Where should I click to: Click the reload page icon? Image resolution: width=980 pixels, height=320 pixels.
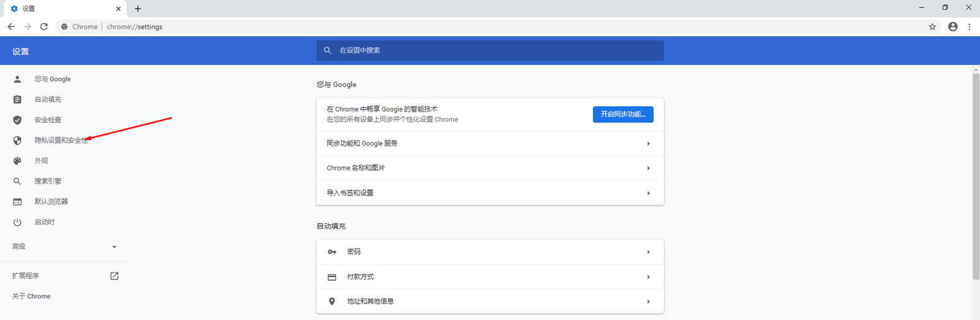pyautogui.click(x=44, y=26)
